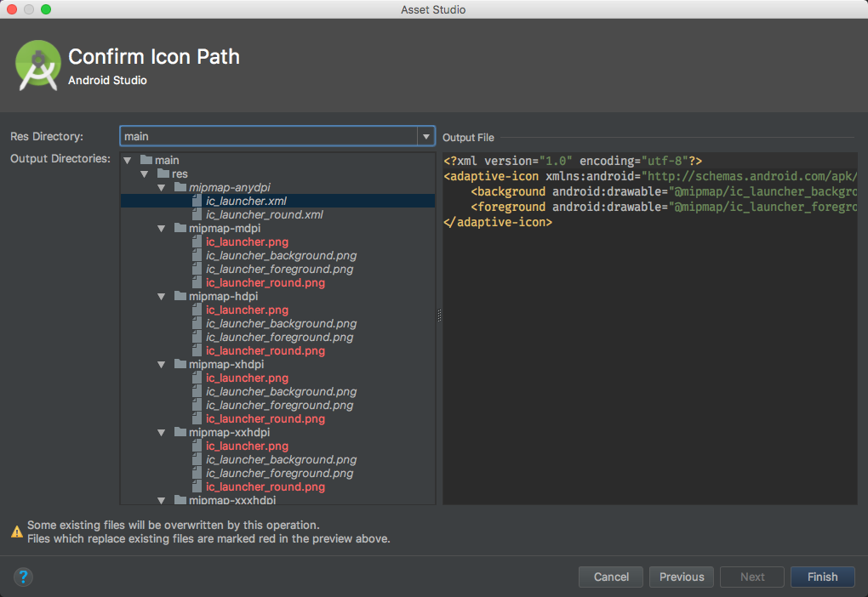This screenshot has height=597, width=868.
Task: Click file icon of ic_launcher.png under mipmap-xhdpi
Action: (x=197, y=378)
